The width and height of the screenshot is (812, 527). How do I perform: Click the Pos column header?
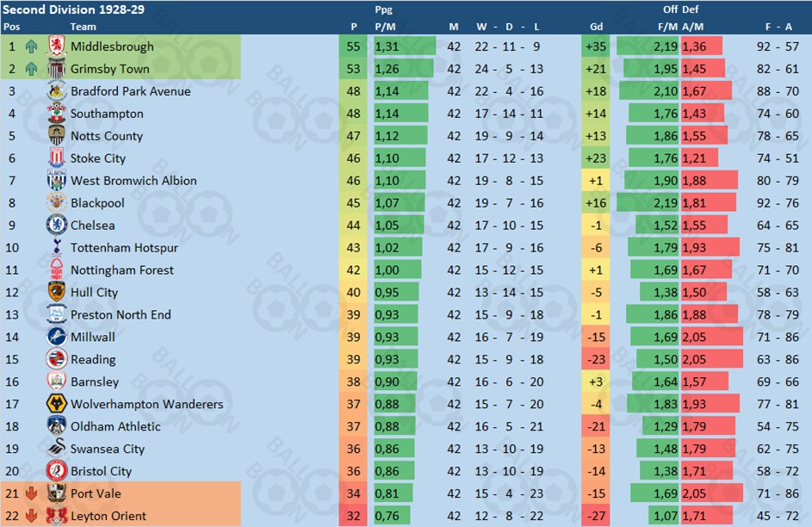point(11,27)
